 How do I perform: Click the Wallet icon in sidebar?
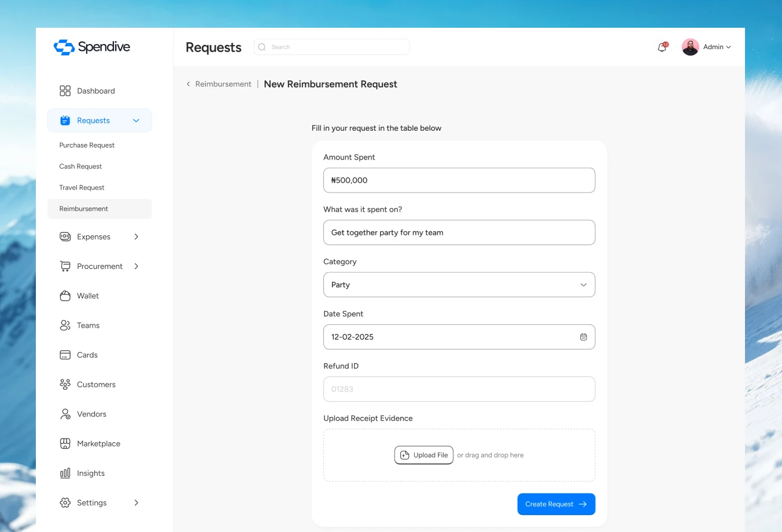click(x=65, y=295)
